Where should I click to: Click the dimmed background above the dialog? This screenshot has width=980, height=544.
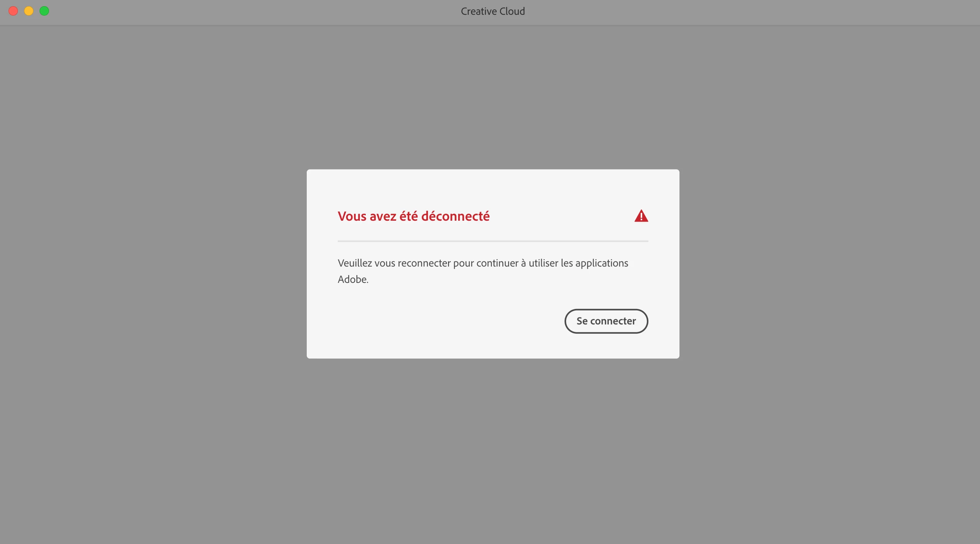click(493, 97)
